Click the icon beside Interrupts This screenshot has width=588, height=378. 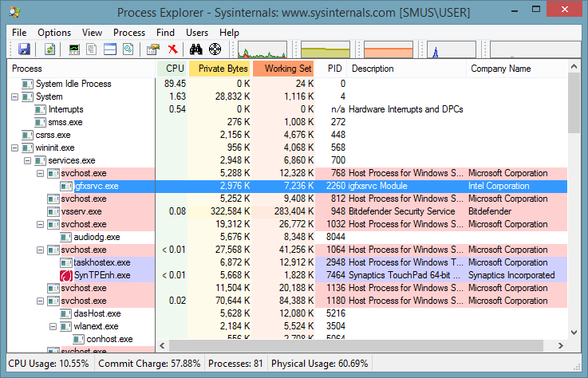click(x=40, y=109)
